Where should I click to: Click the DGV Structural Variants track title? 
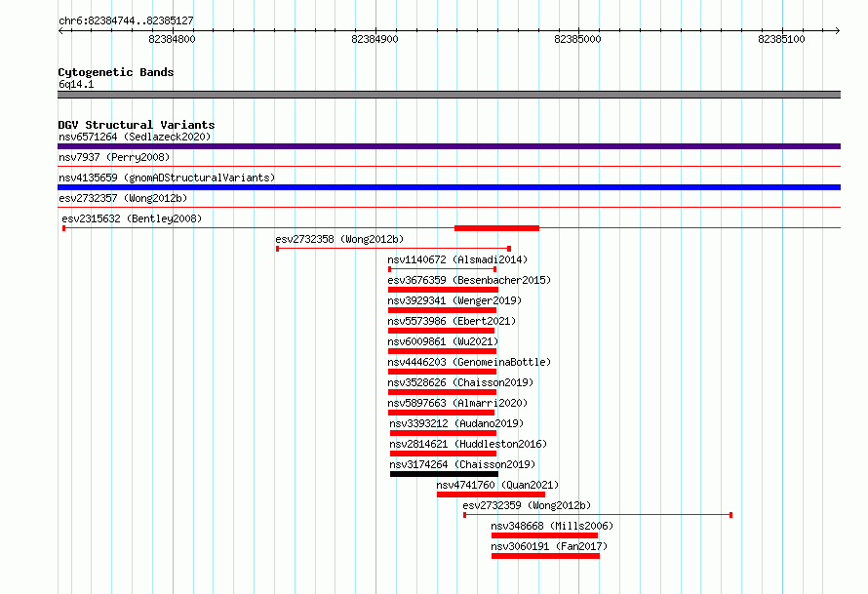137,125
